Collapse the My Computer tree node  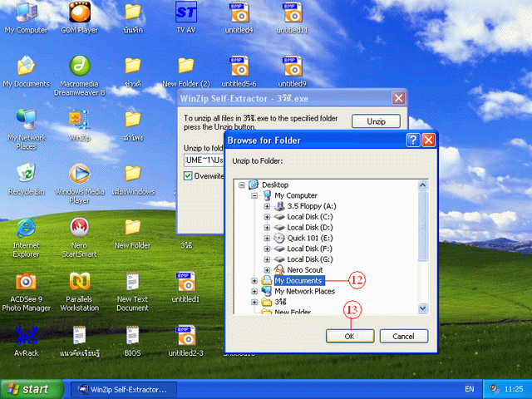point(254,195)
